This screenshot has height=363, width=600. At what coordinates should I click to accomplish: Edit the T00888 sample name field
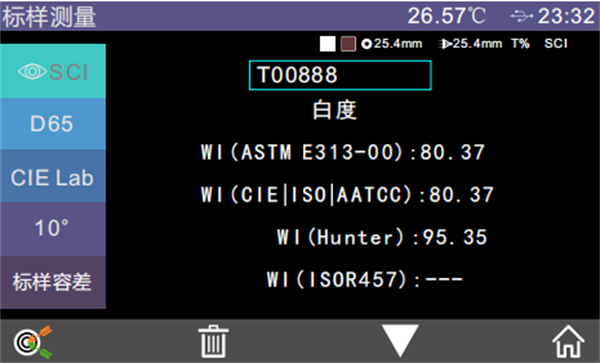(x=340, y=75)
